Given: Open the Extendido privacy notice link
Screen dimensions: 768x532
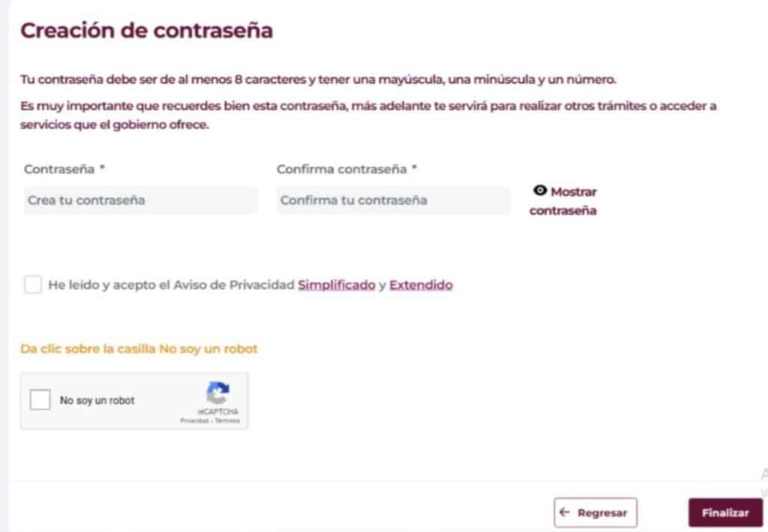Looking at the screenshot, I should (421, 285).
